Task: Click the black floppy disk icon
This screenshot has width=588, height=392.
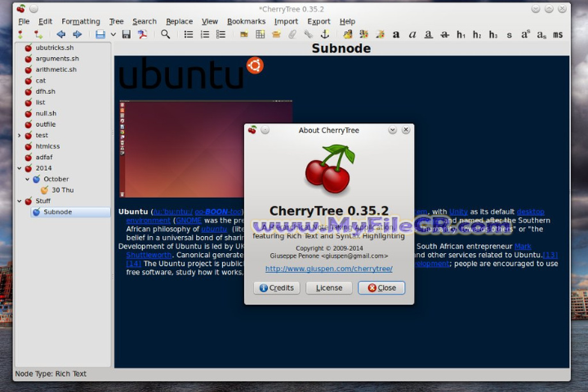Action: tap(127, 34)
